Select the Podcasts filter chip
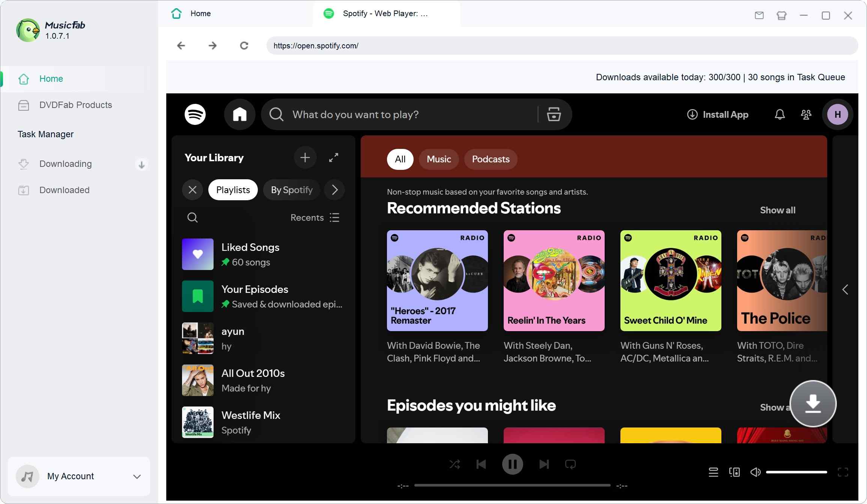 (491, 159)
